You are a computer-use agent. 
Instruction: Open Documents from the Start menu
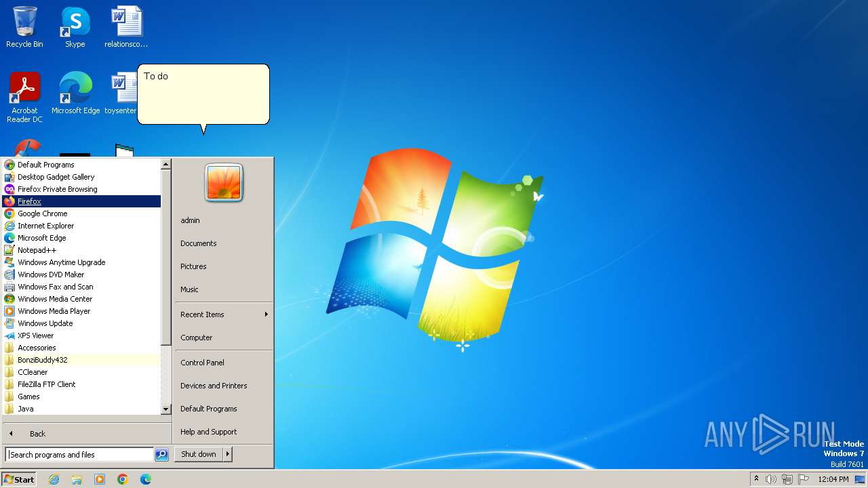point(224,243)
